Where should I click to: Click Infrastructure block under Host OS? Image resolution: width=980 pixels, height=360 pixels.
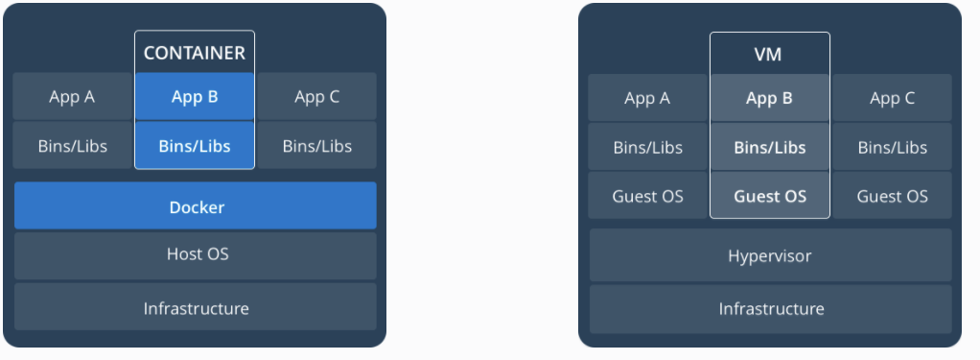(196, 307)
